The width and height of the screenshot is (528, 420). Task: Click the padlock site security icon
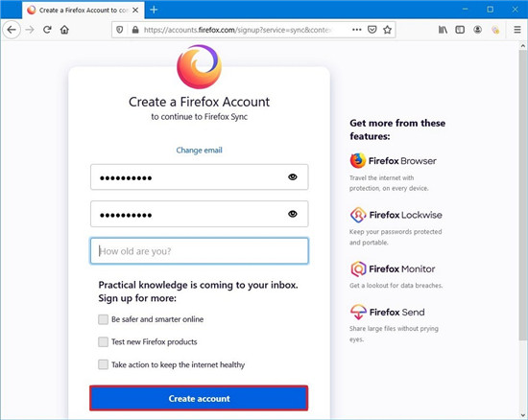[135, 30]
